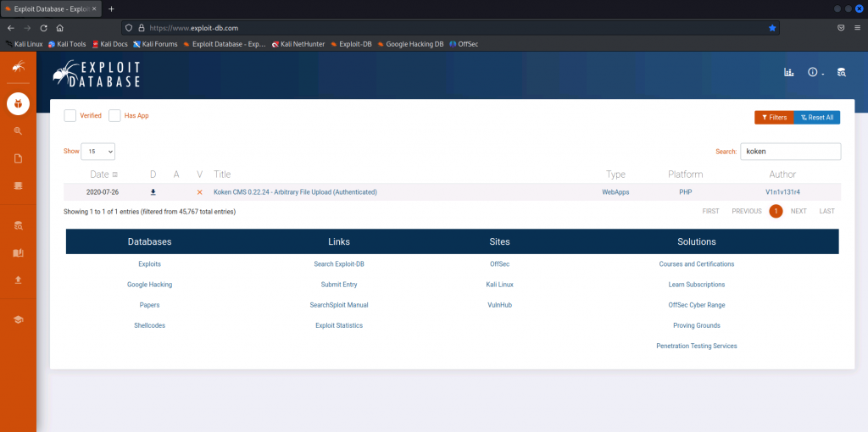Click the ant logo in the orange sidebar
The height and width of the screenshot is (432, 868).
pyautogui.click(x=19, y=67)
